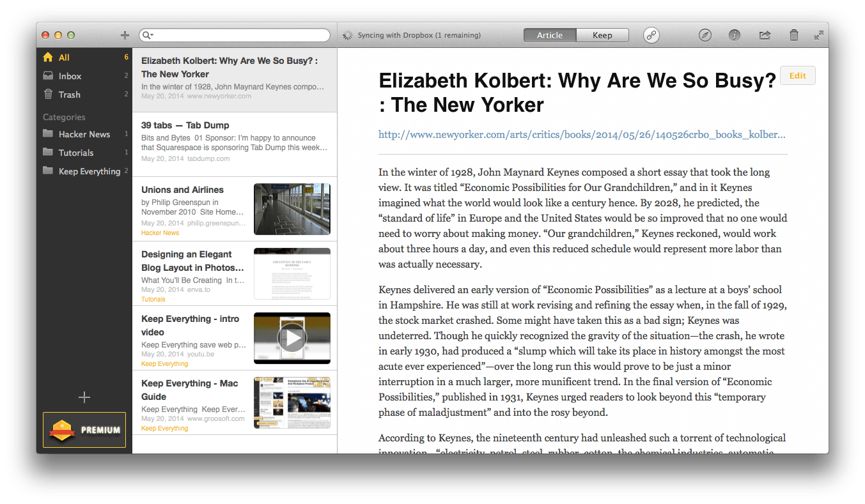Click the search magnifier icon

point(147,35)
